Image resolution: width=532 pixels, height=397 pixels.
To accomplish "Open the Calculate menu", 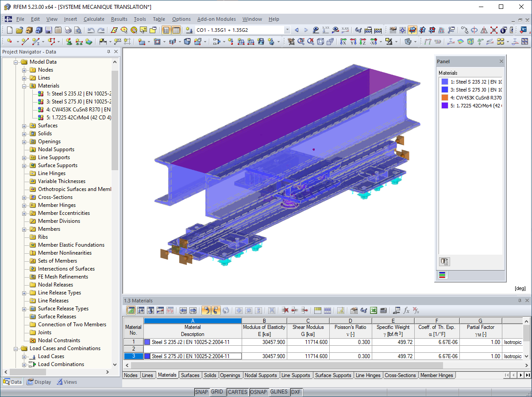I will [94, 19].
